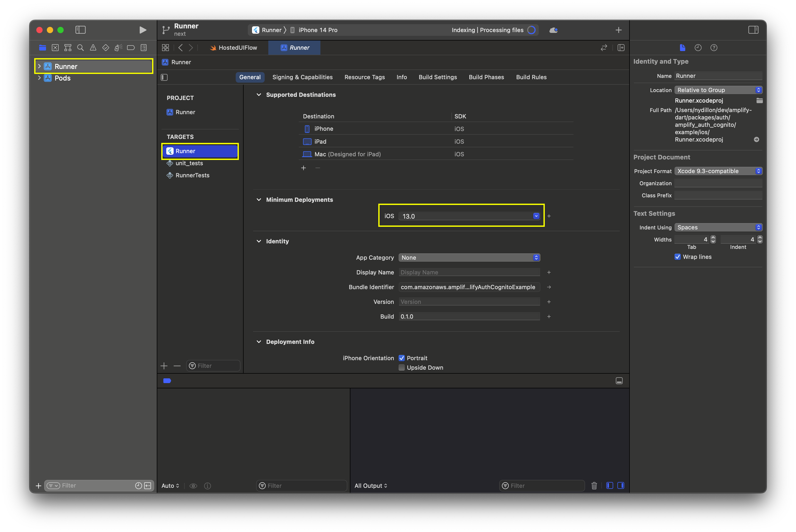Collapse the Identity section
This screenshot has width=796, height=532.
[x=259, y=241]
